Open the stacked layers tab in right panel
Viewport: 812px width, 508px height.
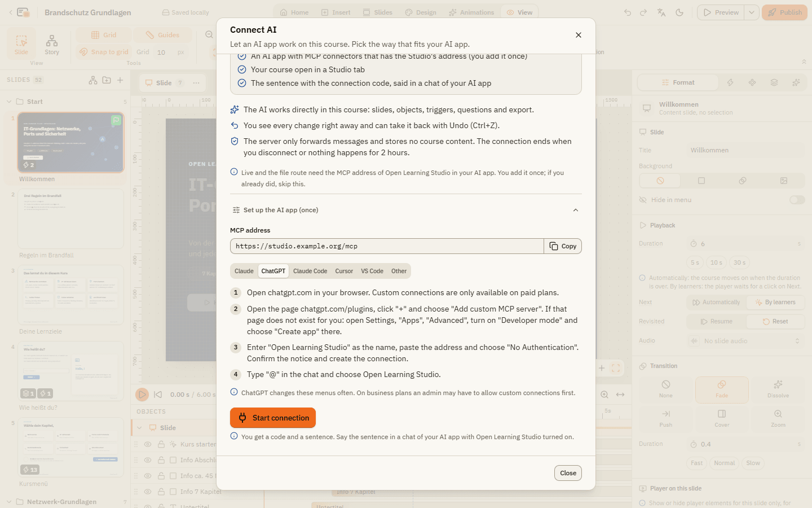[x=774, y=82]
